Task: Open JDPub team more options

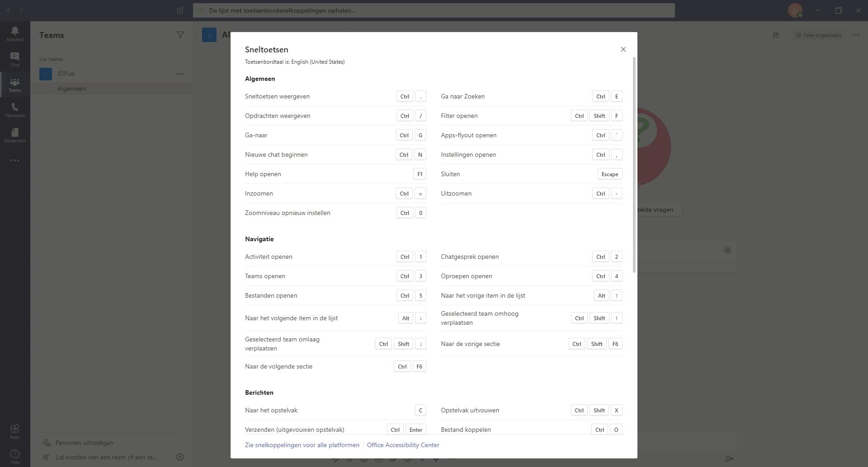Action: (180, 74)
